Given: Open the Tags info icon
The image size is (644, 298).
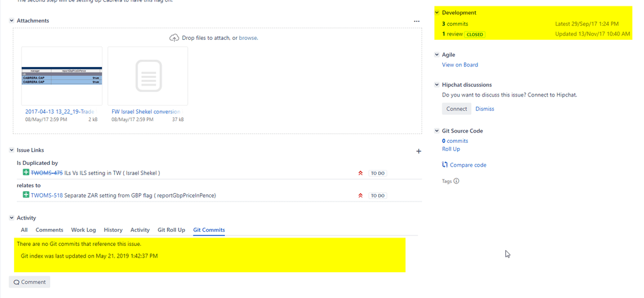Looking at the screenshot, I should (456, 181).
